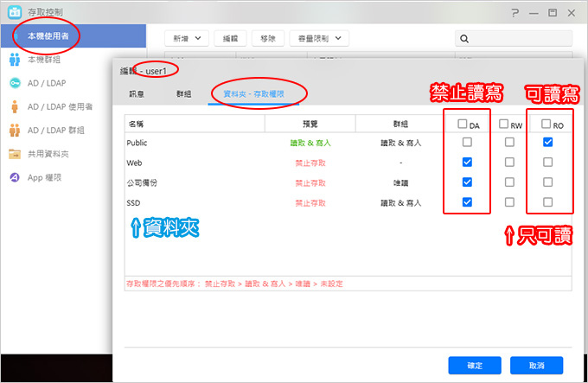Check RO for the SSD folder
The width and height of the screenshot is (588, 383).
548,202
